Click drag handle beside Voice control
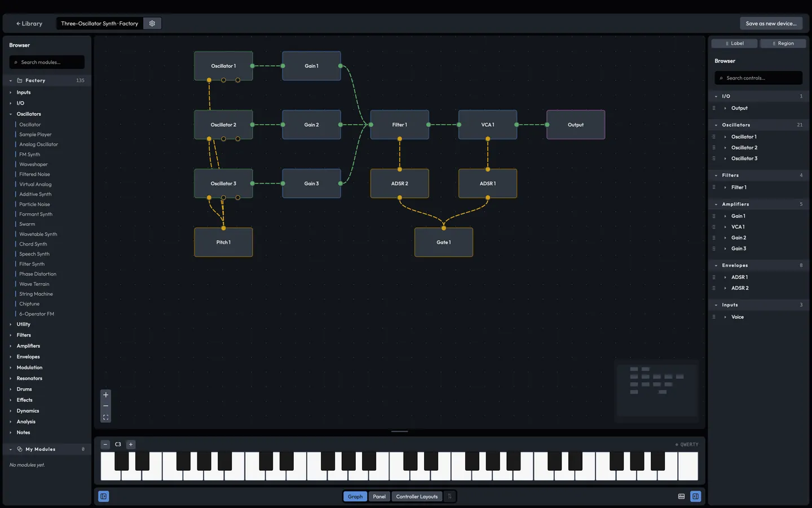This screenshot has width=812, height=508. coord(714,317)
